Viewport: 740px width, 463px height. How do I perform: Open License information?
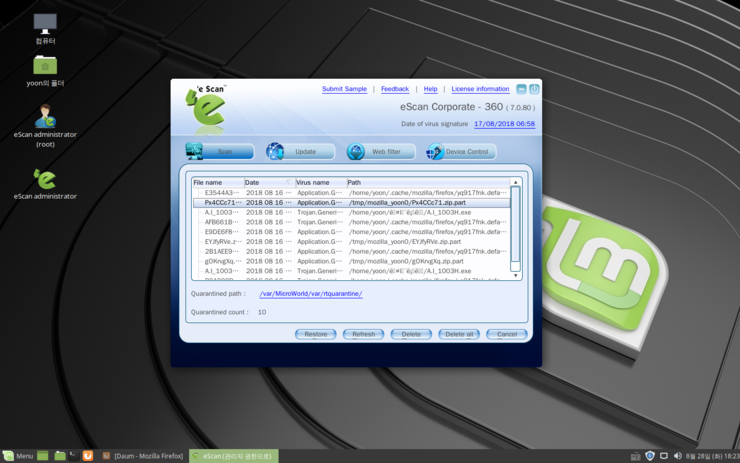(480, 89)
